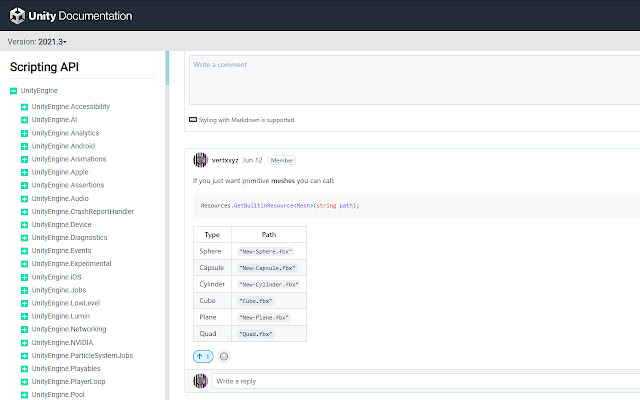Expand UnityEngine.Jobs node
Image resolution: width=640 pixels, height=400 pixels.
point(24,290)
